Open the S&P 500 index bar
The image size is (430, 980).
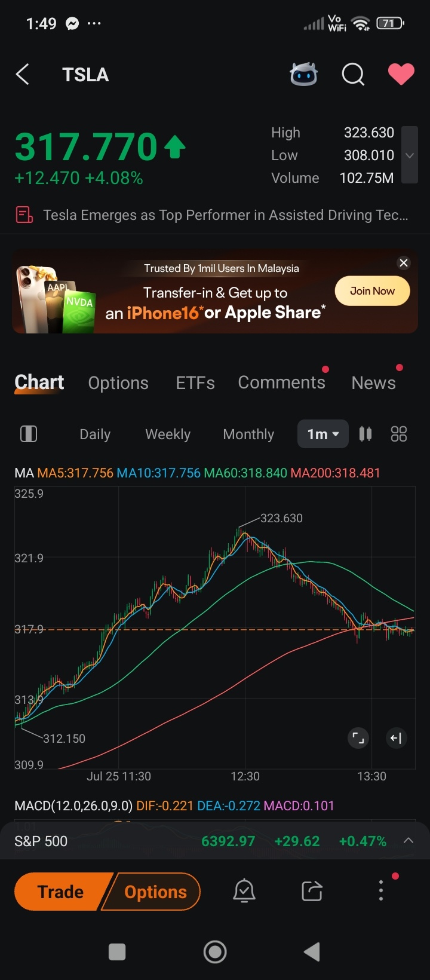point(215,841)
